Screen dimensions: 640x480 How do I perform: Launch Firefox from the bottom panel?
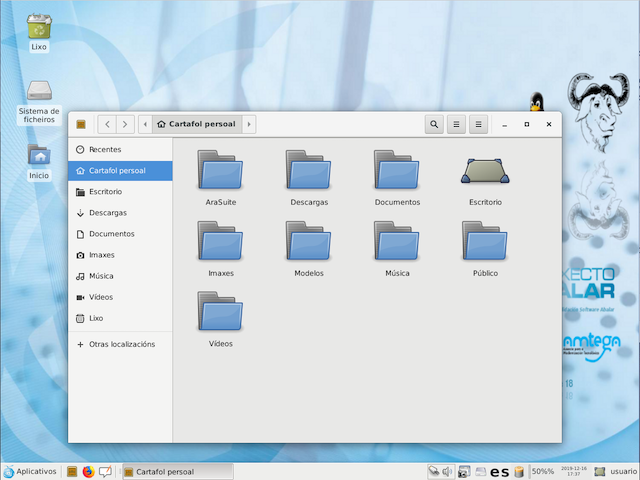click(88, 471)
